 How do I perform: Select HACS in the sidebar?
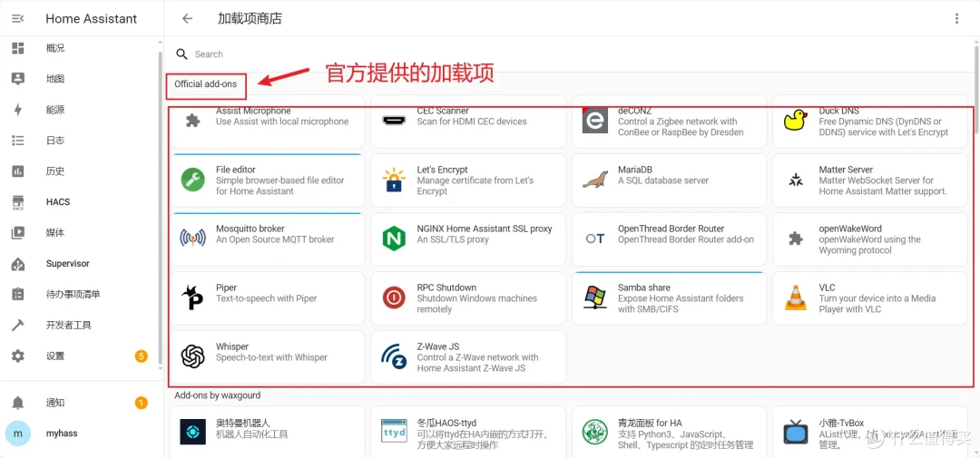coord(82,202)
